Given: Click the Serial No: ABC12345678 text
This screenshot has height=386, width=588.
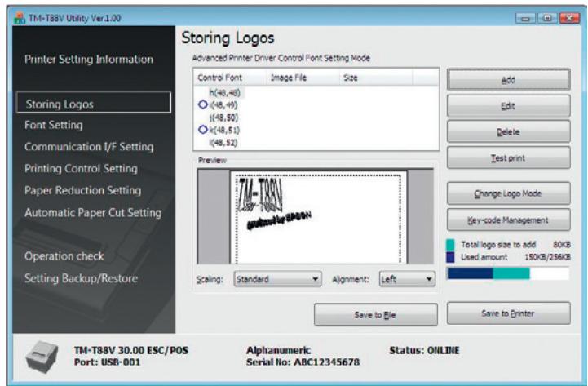Looking at the screenshot, I should [303, 362].
